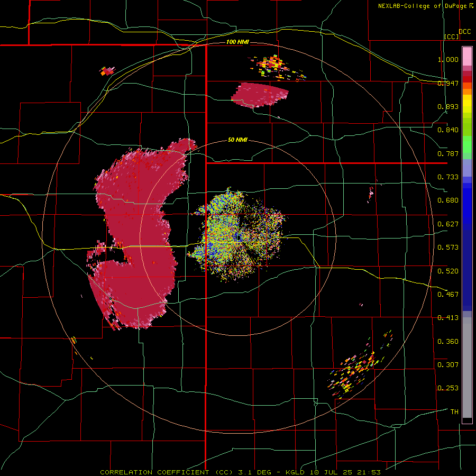Click the 0.840 scale value
The image size is (476, 476).
coord(448,130)
